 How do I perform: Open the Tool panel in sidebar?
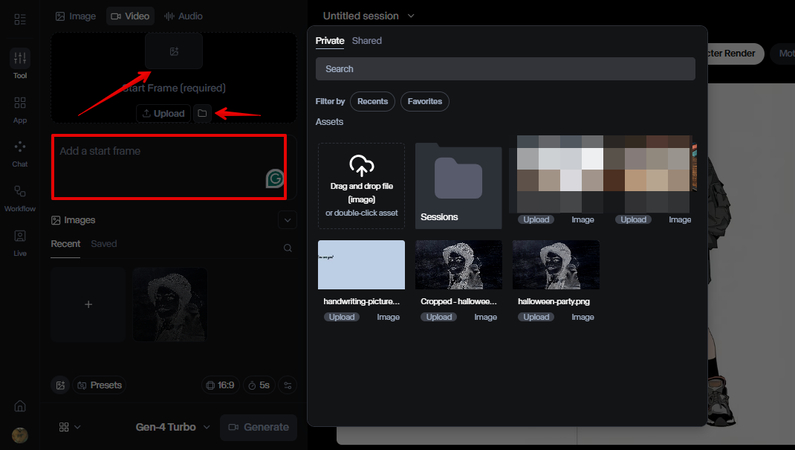pos(20,60)
